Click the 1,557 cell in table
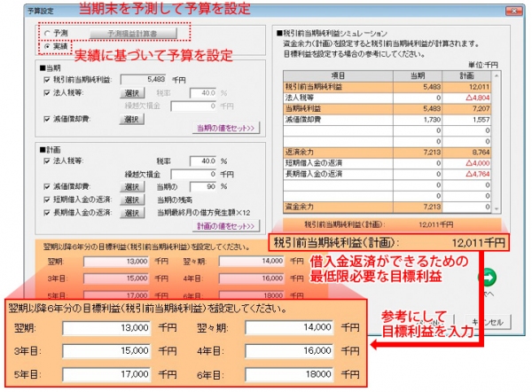This screenshot has width=532, height=392. (467, 120)
